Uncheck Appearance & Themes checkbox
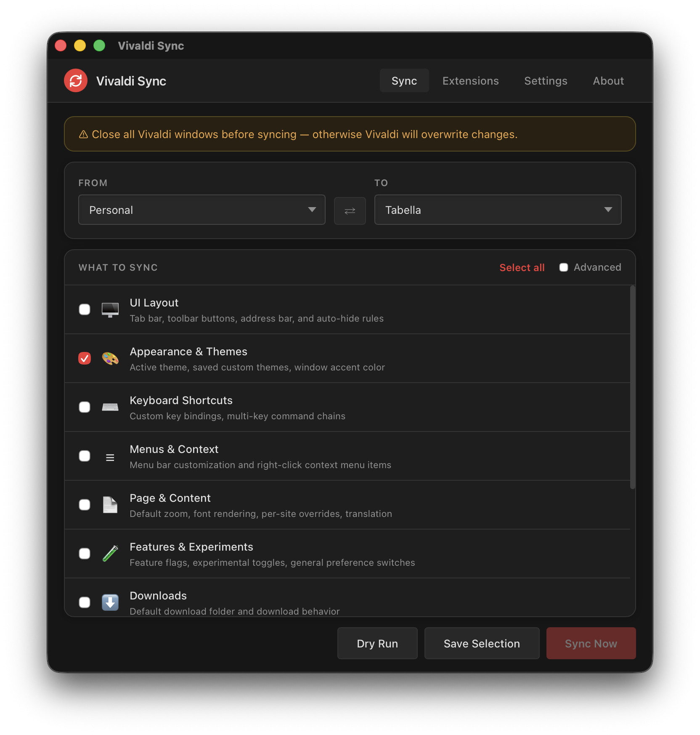Image resolution: width=700 pixels, height=735 pixels. 85,358
